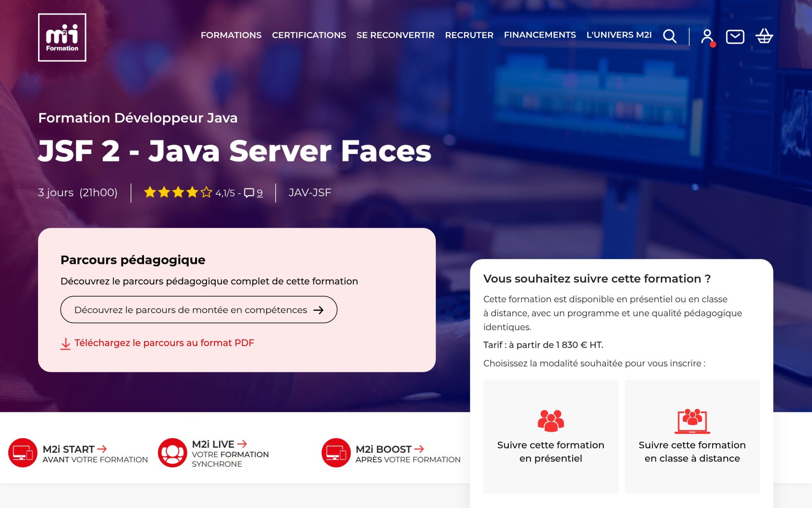
Task: Choose Suivre cette formation en classe à distance
Action: coord(692,437)
